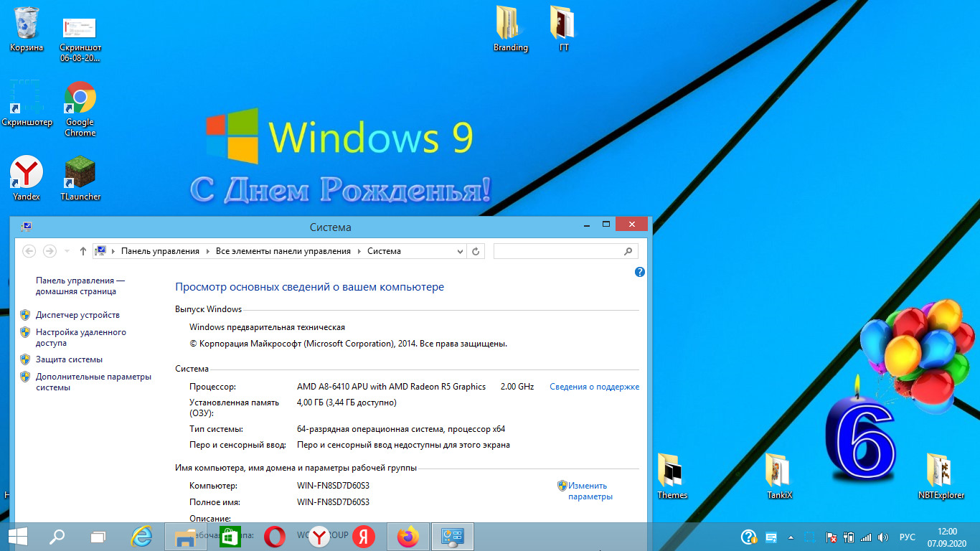Viewport: 980px width, 551px height.
Task: Open the Windows Store taskbar icon
Action: pyautogui.click(x=230, y=536)
